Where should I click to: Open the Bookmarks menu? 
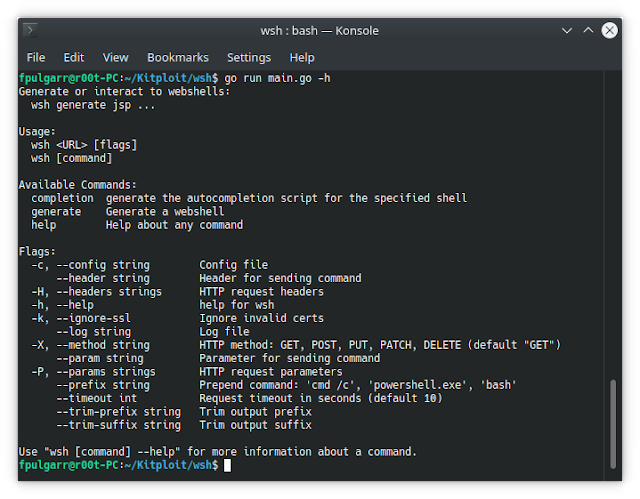176,58
